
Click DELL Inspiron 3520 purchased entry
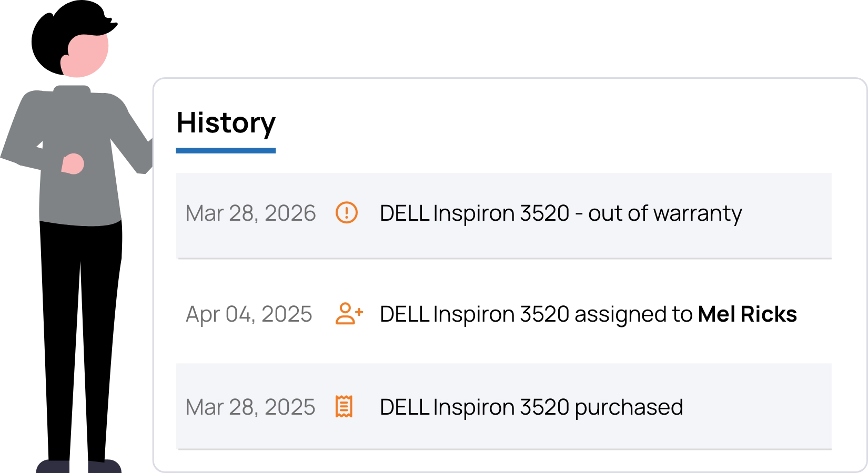(531, 407)
